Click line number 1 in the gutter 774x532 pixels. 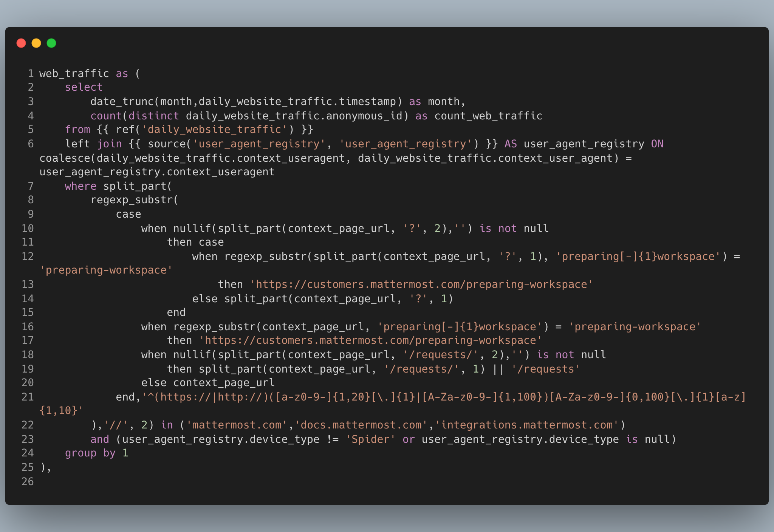pyautogui.click(x=31, y=73)
